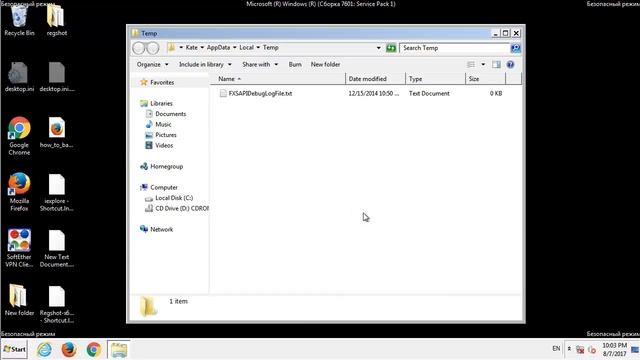Viewport: 640px width, 360px height.
Task: Launch Internet Explorer from taskbar
Action: [44, 350]
